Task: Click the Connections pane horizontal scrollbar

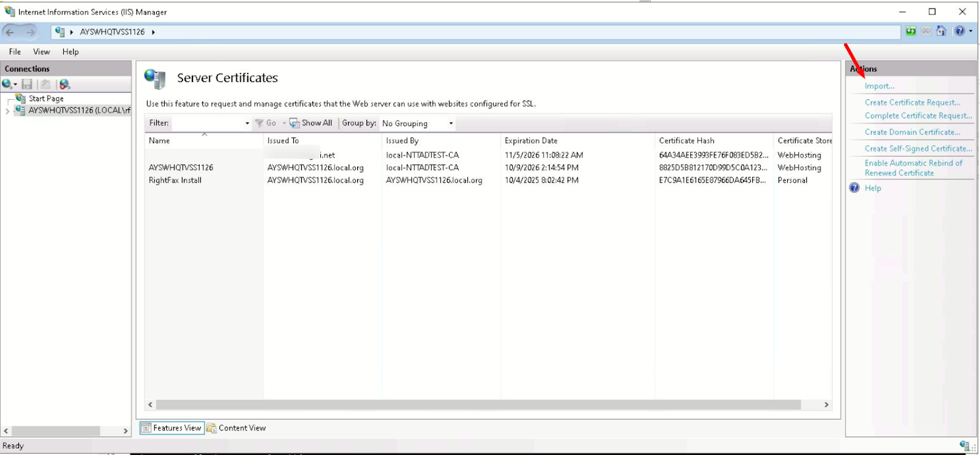Action: click(56, 431)
